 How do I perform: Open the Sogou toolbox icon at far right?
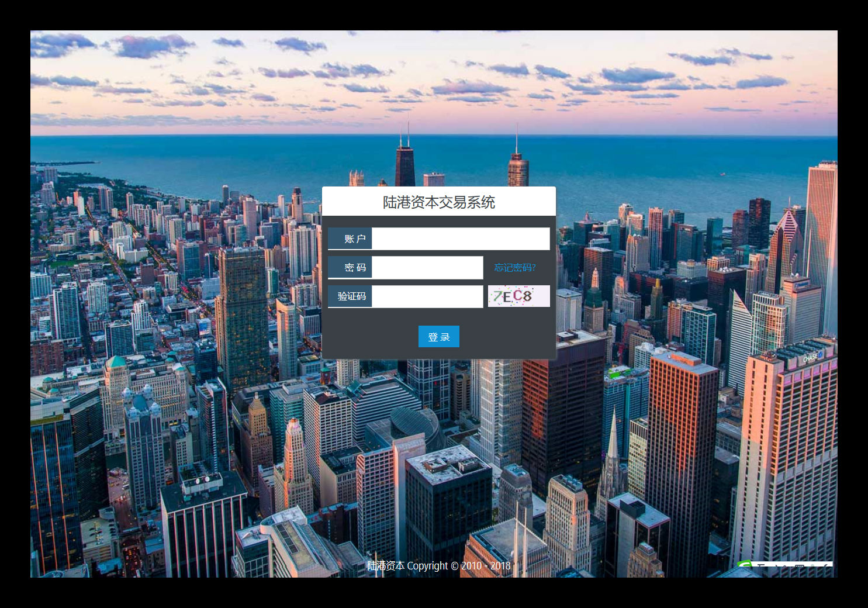click(826, 565)
